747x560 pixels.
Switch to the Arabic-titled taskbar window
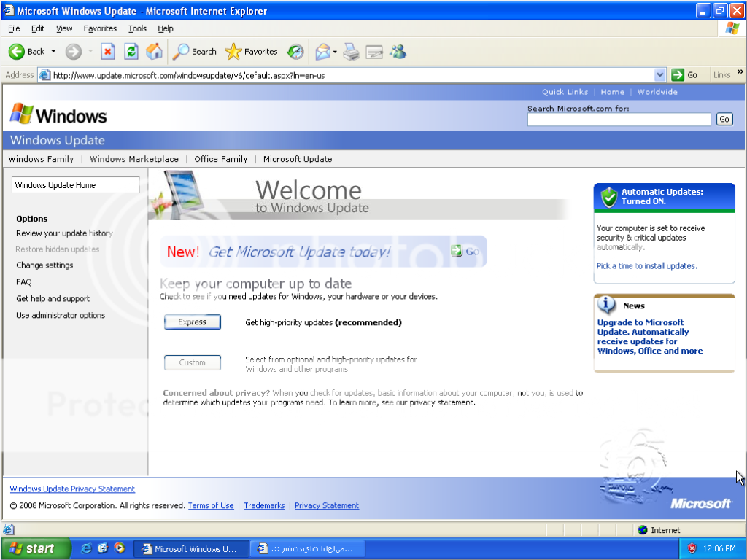point(308,548)
